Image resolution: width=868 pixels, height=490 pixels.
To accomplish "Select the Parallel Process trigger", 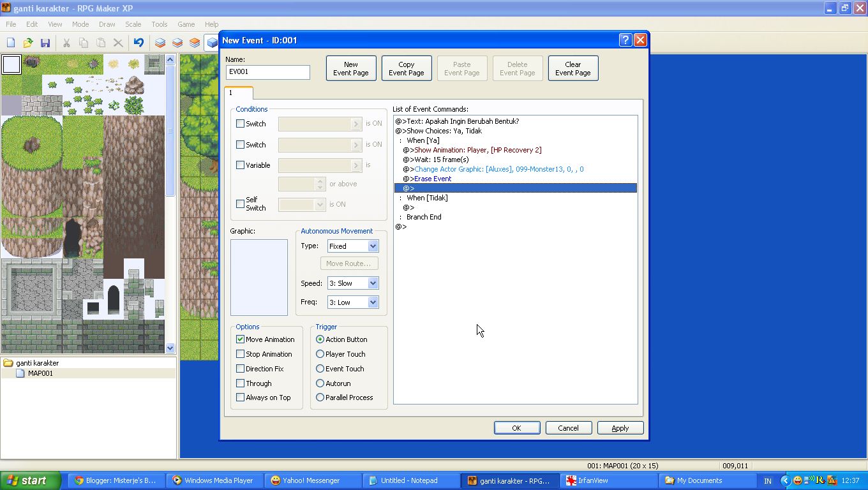I will [x=320, y=397].
